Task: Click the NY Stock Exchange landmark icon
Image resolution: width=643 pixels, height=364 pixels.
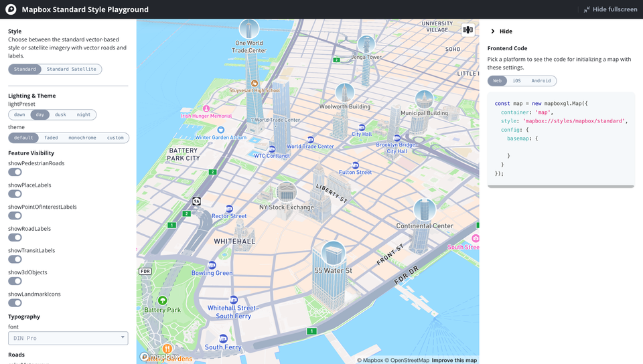Action: click(x=286, y=192)
